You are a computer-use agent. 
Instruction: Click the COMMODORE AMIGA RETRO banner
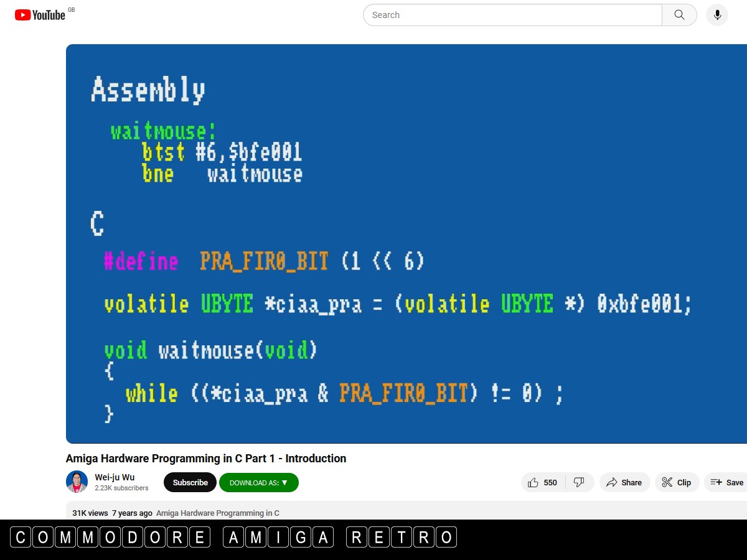(x=233, y=537)
